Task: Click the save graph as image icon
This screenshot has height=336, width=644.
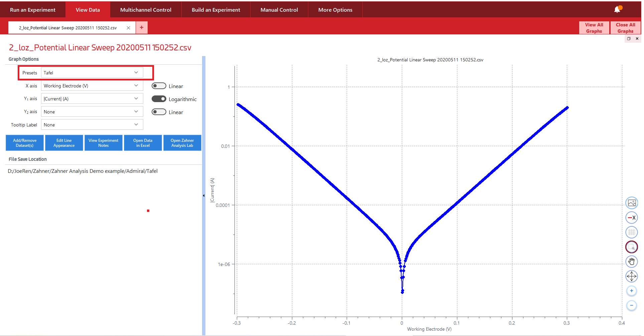Action: pyautogui.click(x=631, y=203)
